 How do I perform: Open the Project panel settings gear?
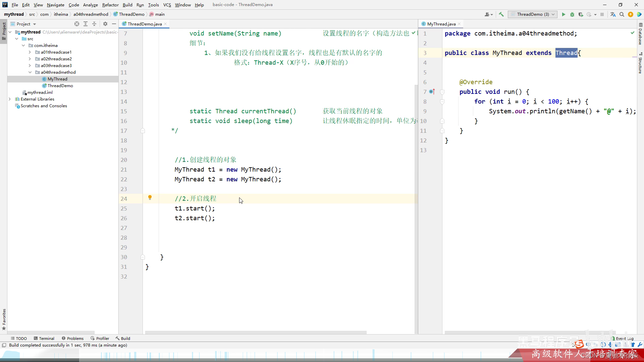(x=105, y=24)
